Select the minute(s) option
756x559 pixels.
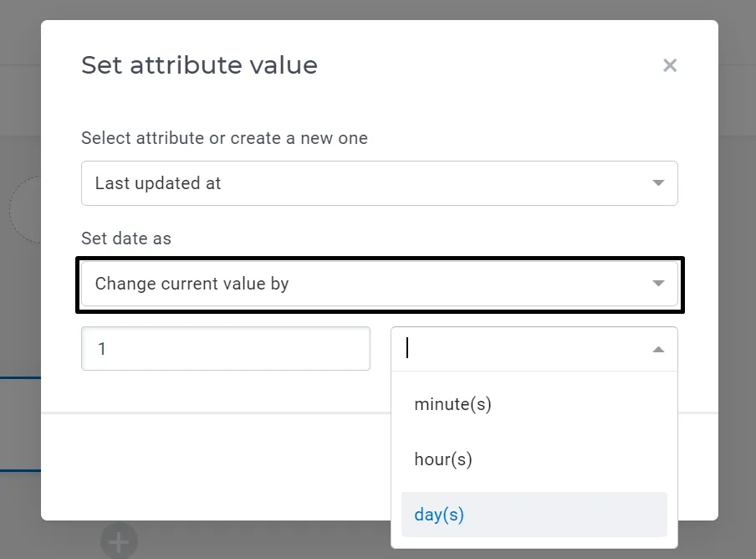(534, 404)
